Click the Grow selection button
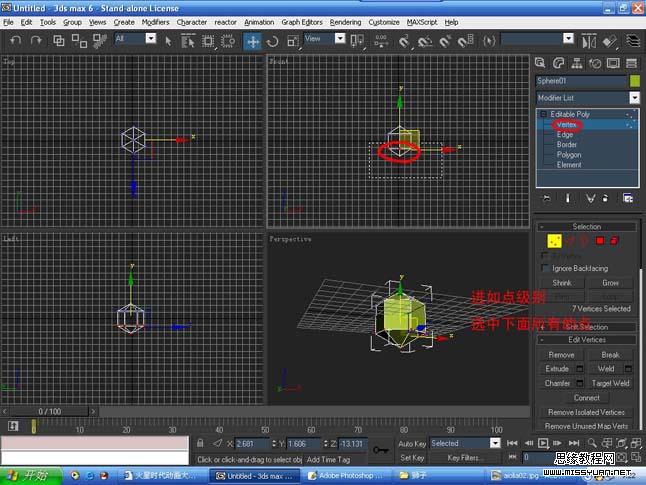Viewport: 646px width, 485px height. tap(610, 283)
